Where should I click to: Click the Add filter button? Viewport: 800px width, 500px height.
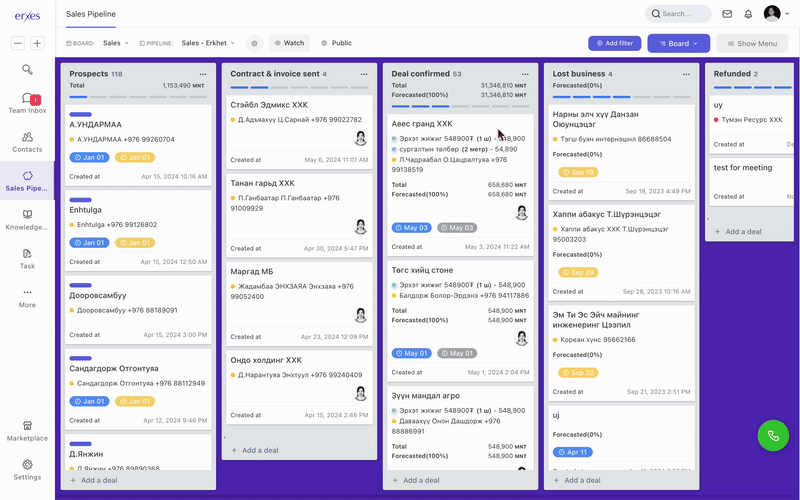pos(614,43)
